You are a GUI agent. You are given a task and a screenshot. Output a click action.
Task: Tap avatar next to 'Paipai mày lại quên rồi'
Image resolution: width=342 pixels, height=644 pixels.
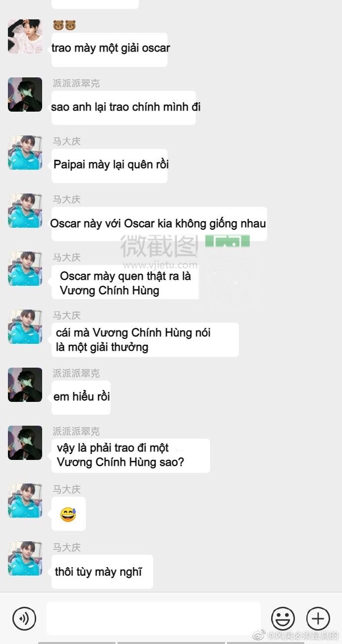tap(25, 152)
